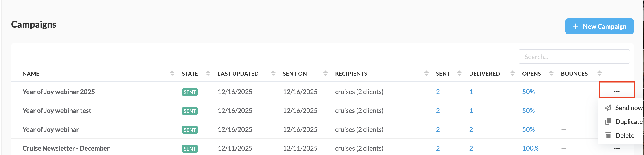
Task: Open the Year of Joy webinar 2025 campaign
Action: click(58, 92)
